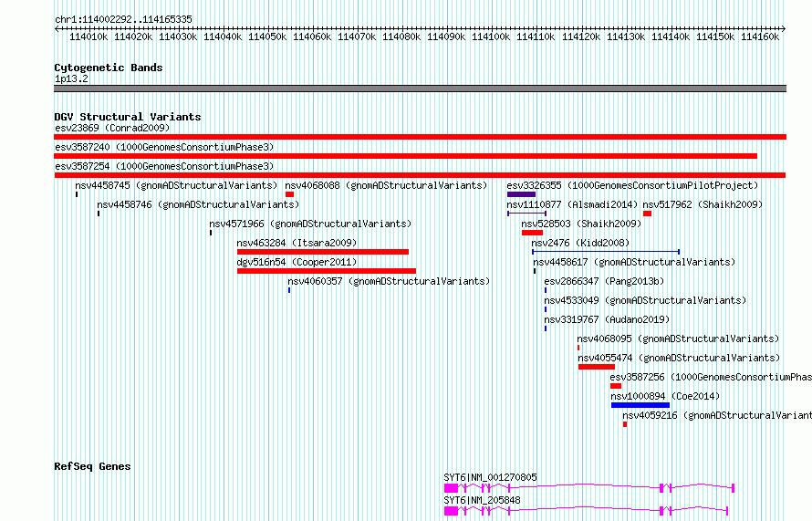Click the nsv528503 (Shaikh2009) label
Viewport: 812px width, 521px height.
pyautogui.click(x=581, y=224)
